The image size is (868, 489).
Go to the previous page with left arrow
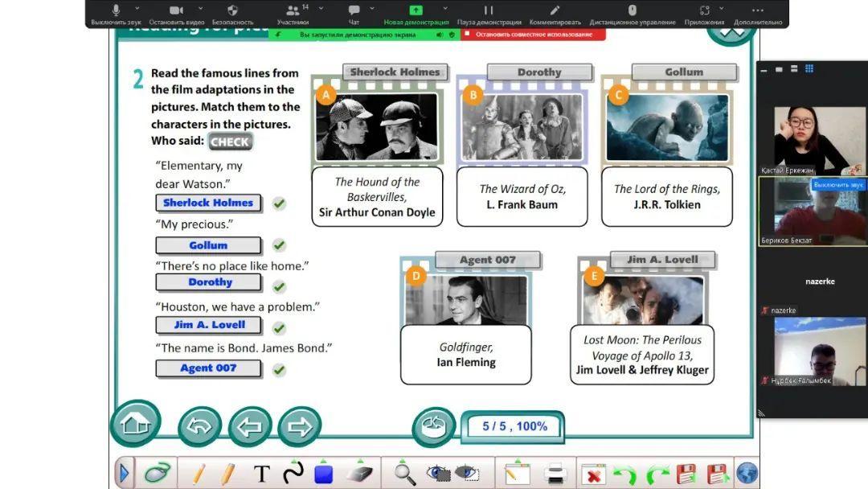(250, 426)
